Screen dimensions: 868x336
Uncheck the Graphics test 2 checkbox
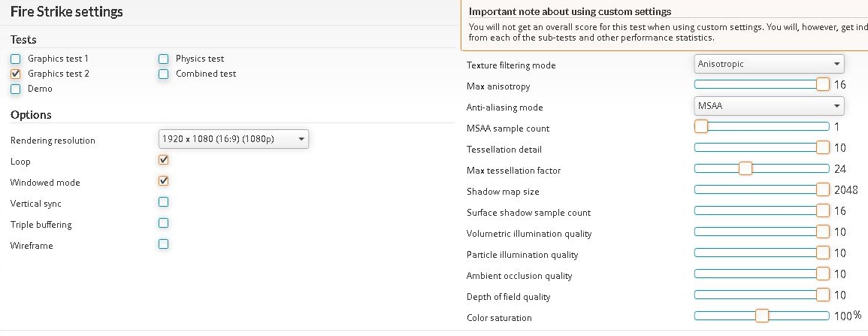[x=16, y=74]
